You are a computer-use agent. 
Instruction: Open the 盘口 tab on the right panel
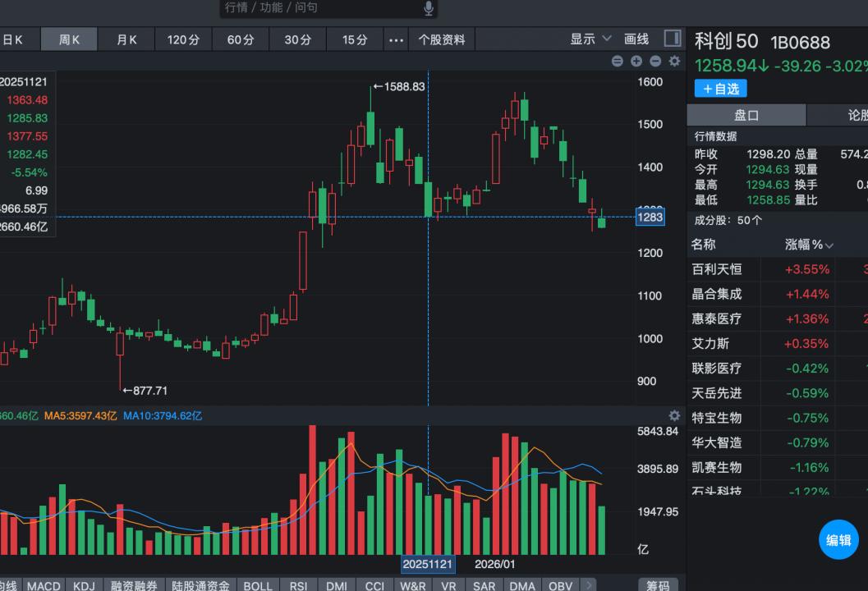[746, 114]
